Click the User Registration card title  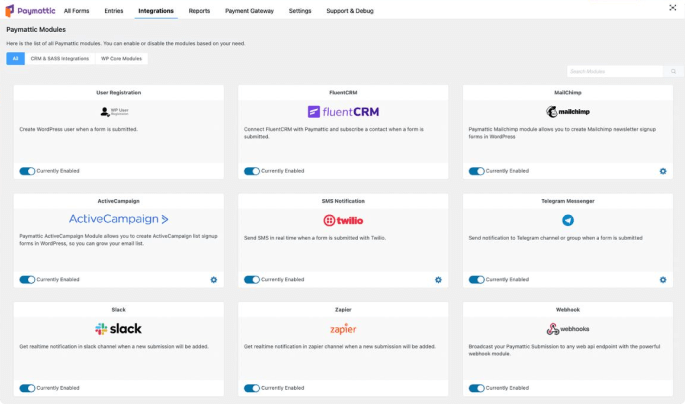point(118,93)
